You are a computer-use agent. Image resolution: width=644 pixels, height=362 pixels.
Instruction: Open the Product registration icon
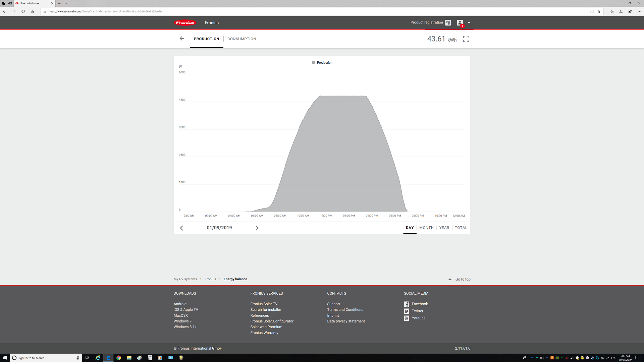click(448, 23)
